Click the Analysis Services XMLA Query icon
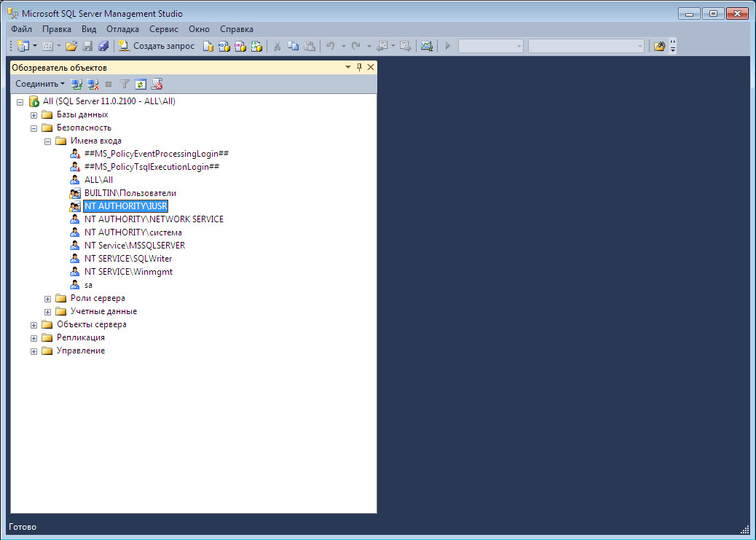Viewport: 756px width, 540px height. tap(256, 46)
